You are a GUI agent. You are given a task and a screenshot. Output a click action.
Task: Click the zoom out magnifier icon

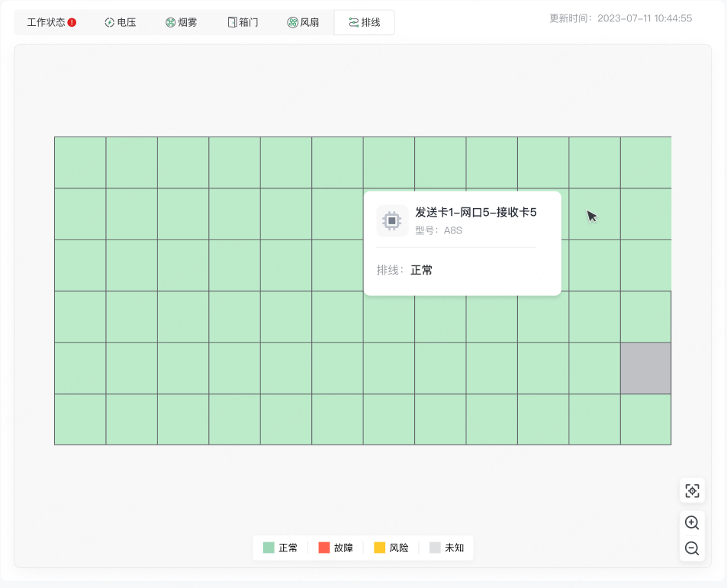692,548
